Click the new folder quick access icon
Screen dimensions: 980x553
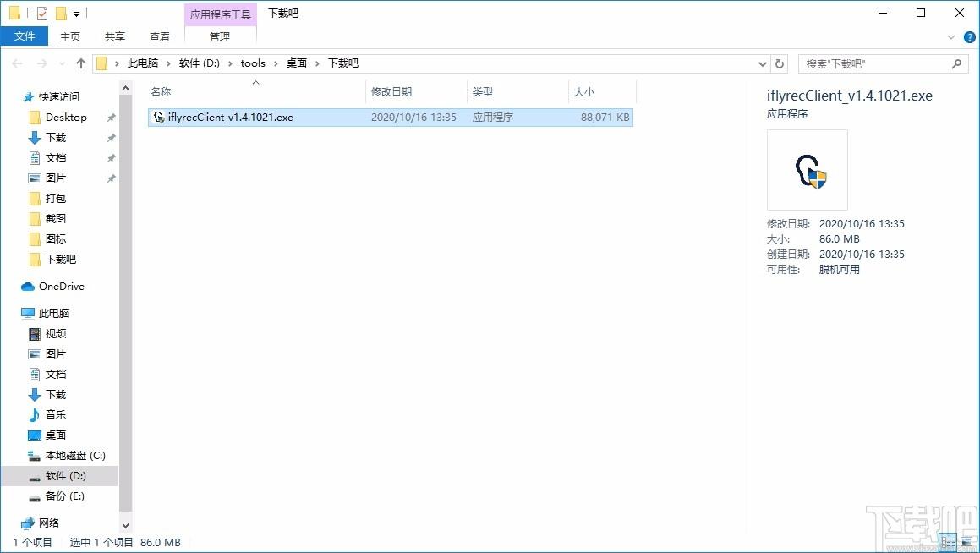pos(61,14)
